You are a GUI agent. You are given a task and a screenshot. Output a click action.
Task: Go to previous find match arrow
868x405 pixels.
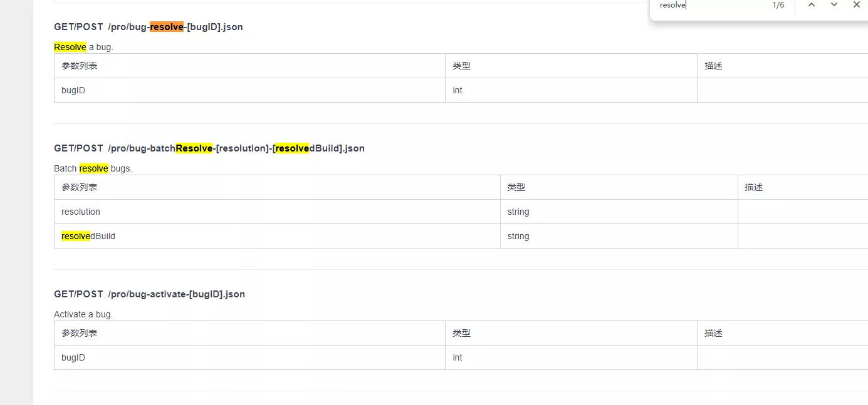812,5
